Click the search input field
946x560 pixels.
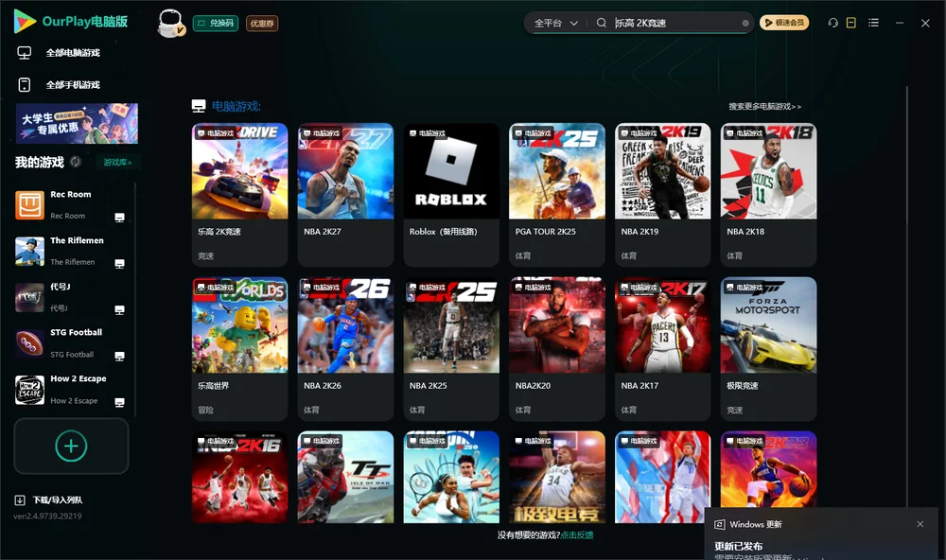677,23
